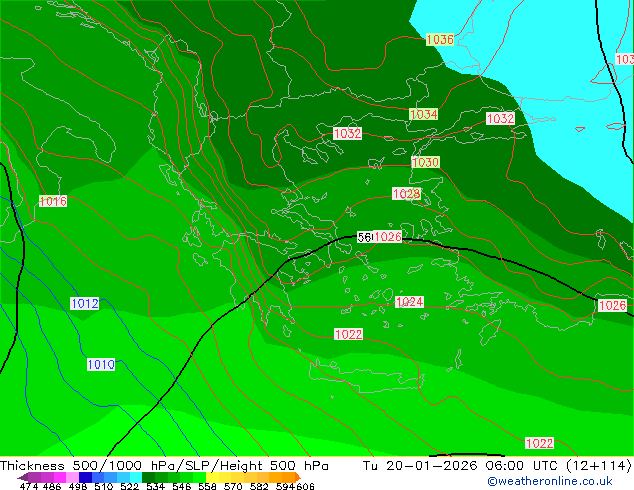
Task: Click the legend value 582
Action: [x=259, y=486]
